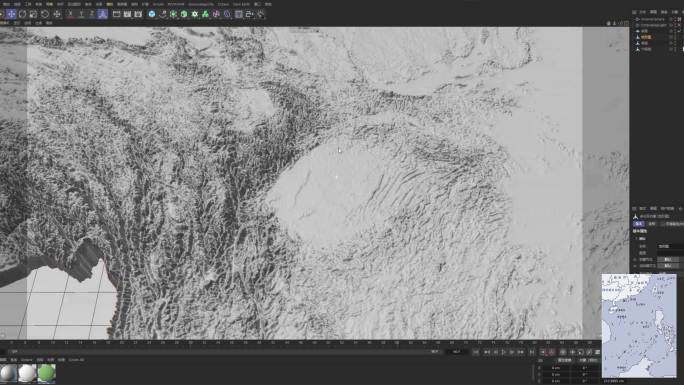Select the first gray material sphere
This screenshot has height=385, width=684.
(8, 373)
